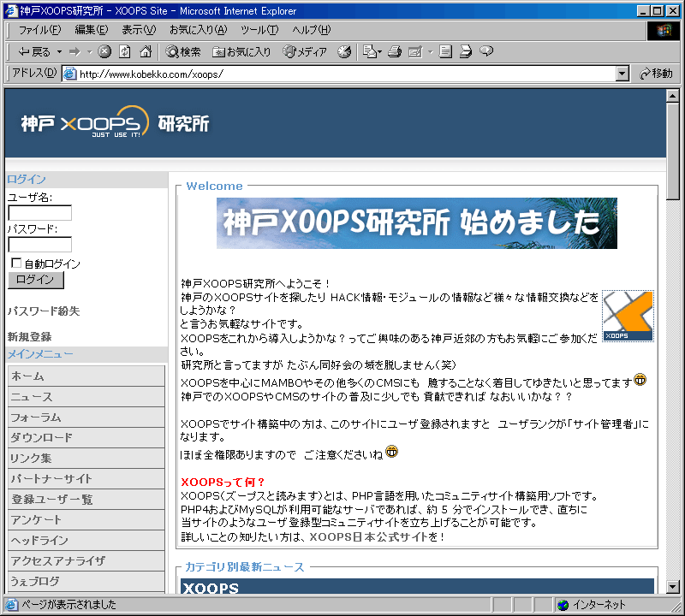Screen dimensions: 685x616
Task: Open the Favorites (お気に入り) menu
Action: tap(199, 30)
